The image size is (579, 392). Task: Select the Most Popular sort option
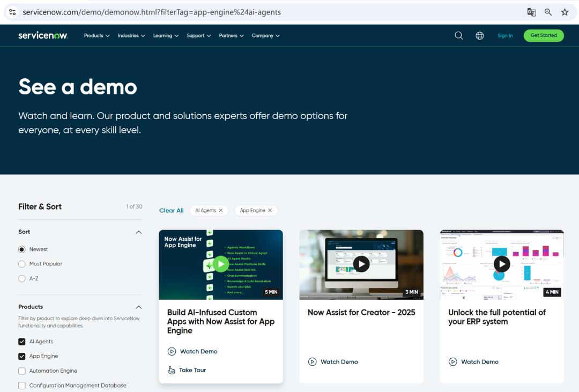pos(22,264)
